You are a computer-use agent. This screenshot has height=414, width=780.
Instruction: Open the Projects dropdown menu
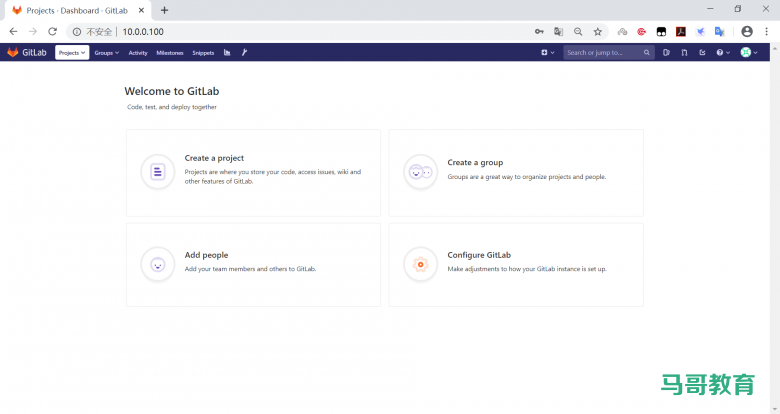72,53
